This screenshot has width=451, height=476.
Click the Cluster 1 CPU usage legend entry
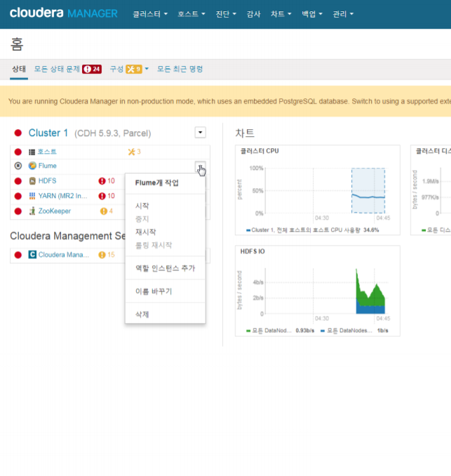(312, 230)
